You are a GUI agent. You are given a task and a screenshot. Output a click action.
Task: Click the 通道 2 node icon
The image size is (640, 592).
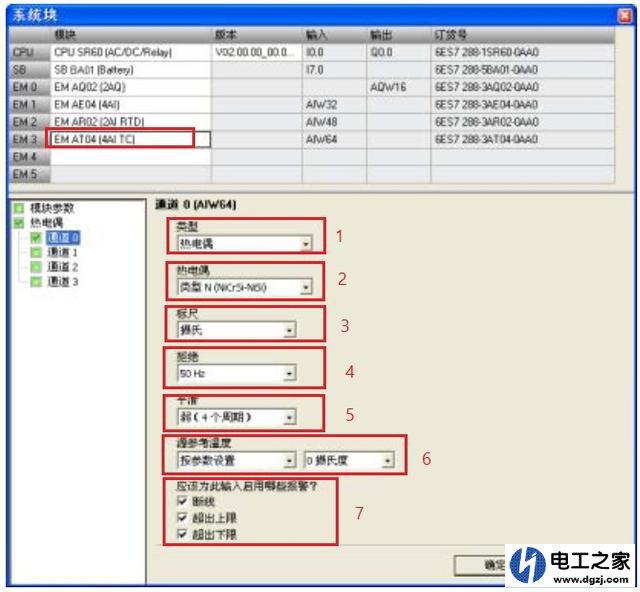click(36, 268)
